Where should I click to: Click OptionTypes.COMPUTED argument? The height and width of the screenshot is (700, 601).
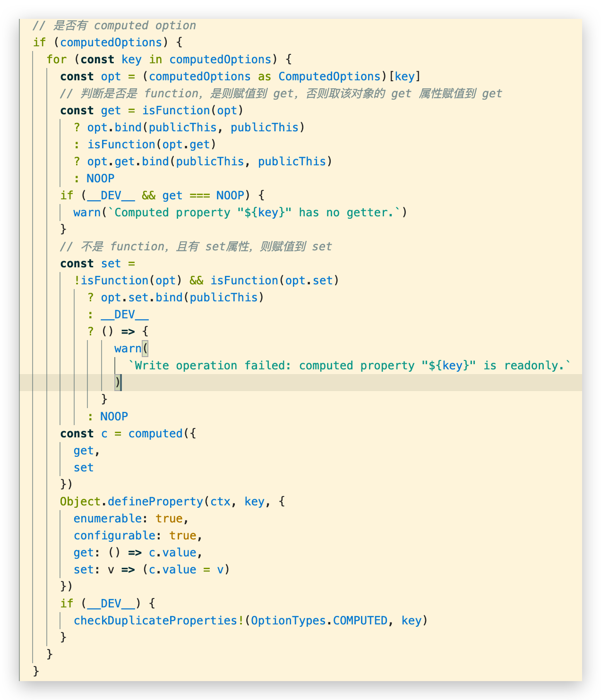pos(319,621)
